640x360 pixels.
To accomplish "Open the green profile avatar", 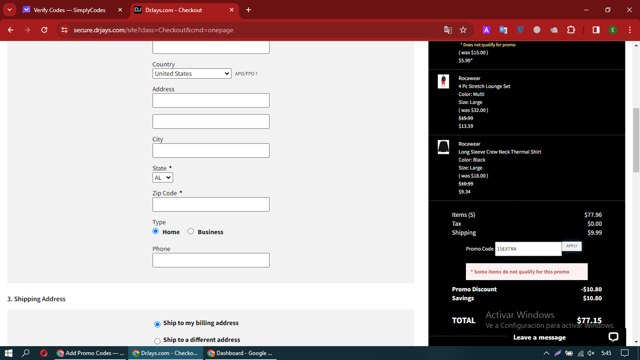I will [613, 30].
